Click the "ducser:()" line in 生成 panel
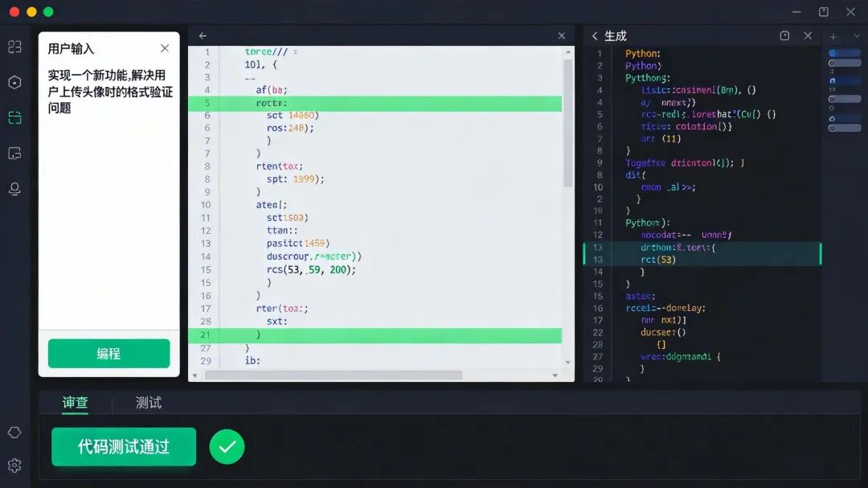The width and height of the screenshot is (868, 488). 663,332
